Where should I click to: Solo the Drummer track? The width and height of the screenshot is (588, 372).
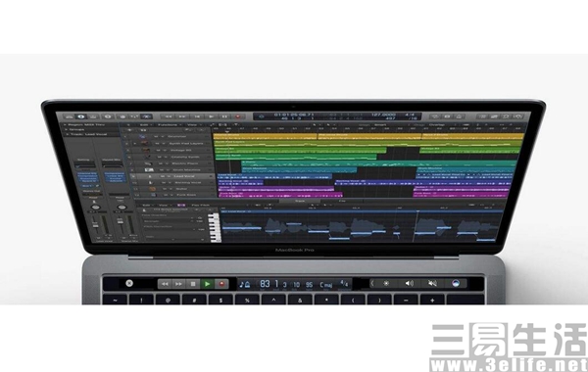(163, 137)
